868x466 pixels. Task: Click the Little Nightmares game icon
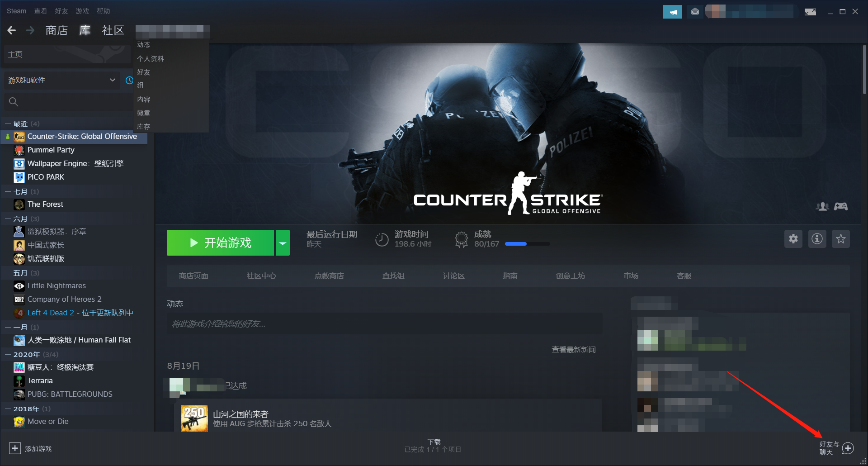click(19, 286)
